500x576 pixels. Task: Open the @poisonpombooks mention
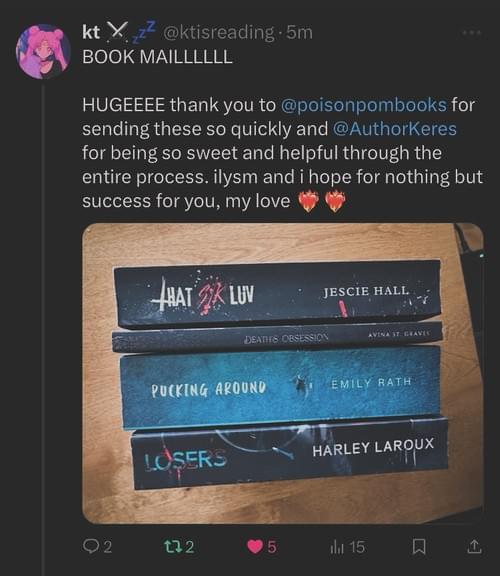click(364, 105)
